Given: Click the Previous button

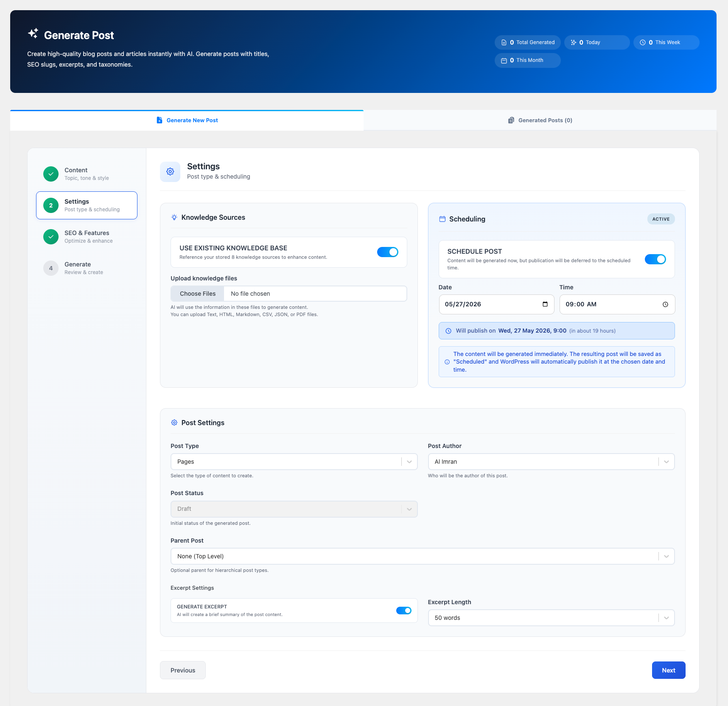Looking at the screenshot, I should pos(183,670).
